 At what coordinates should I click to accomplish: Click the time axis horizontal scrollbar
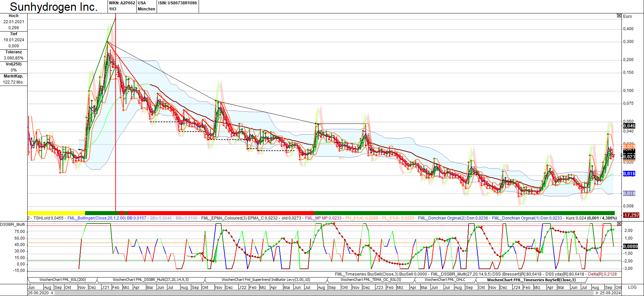tap(324, 293)
